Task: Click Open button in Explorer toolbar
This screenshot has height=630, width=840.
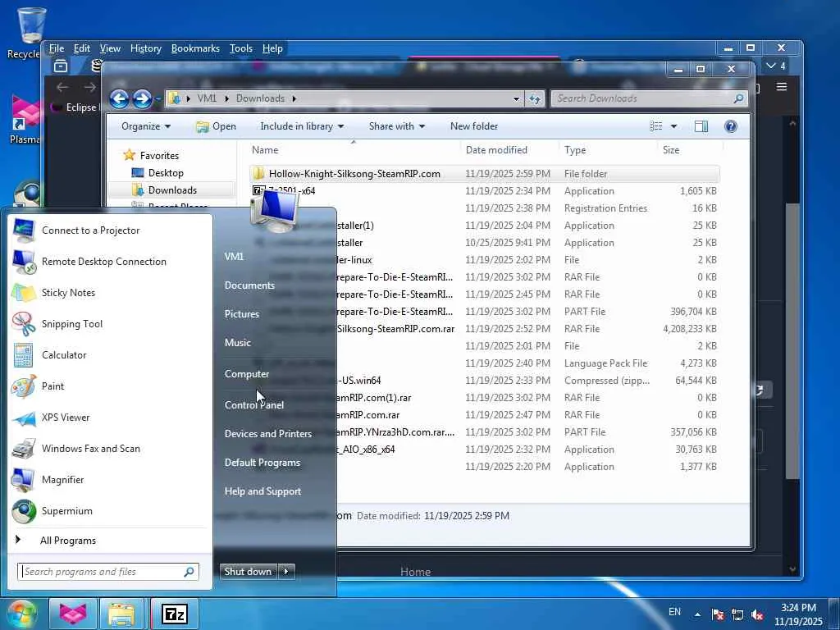Action: 216,126
